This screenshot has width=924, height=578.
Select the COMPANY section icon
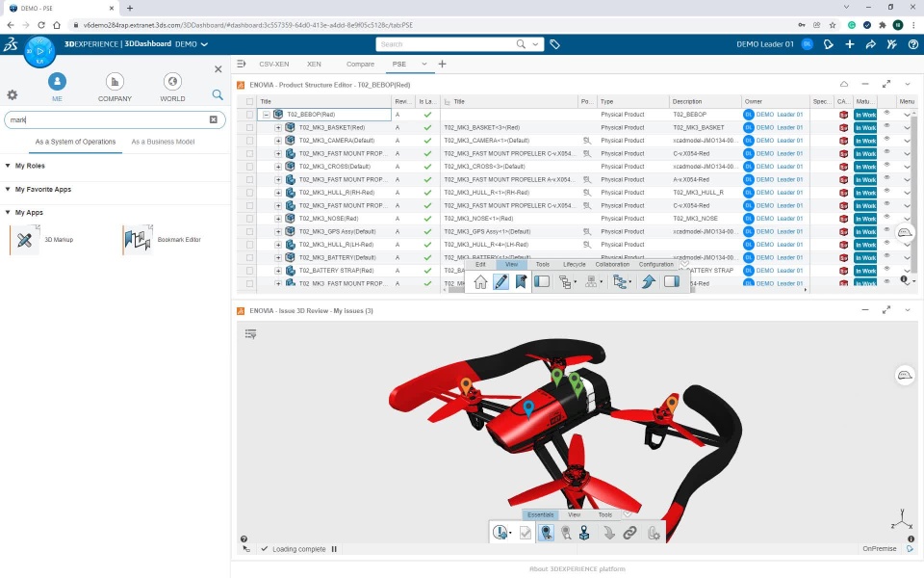[x=115, y=81]
